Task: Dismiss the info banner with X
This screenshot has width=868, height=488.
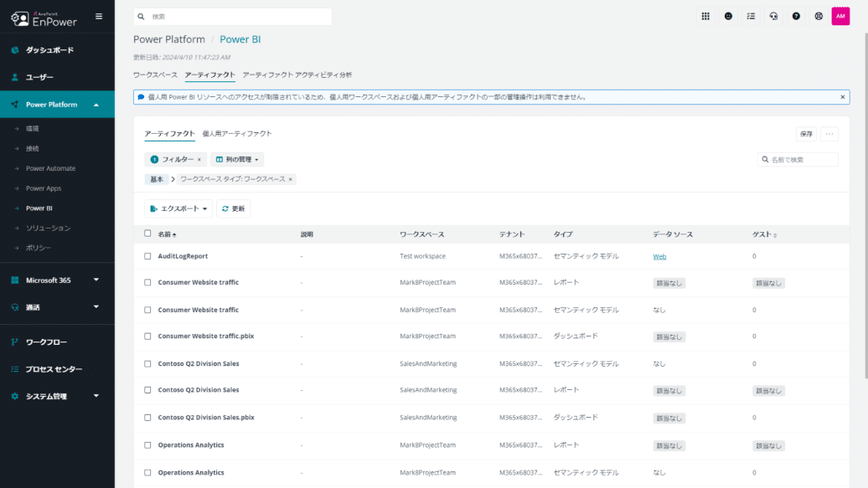Action: coord(843,97)
